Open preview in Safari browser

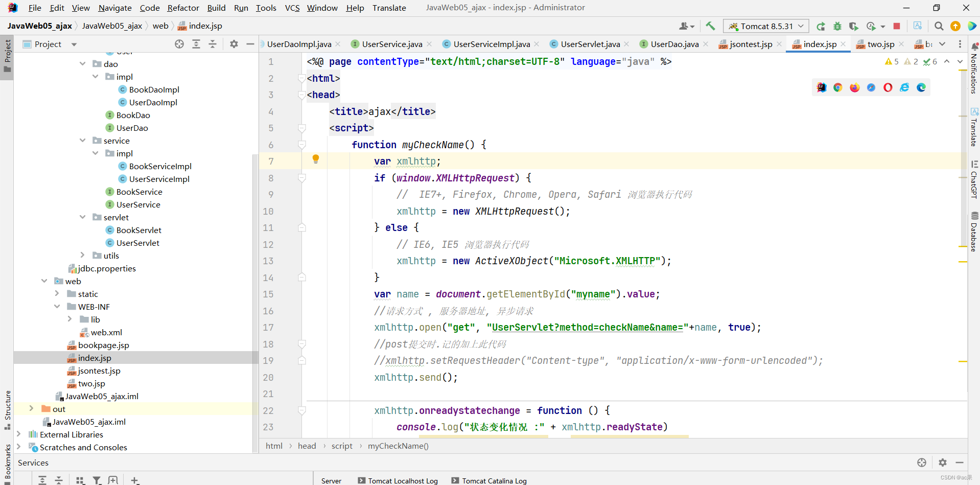click(x=871, y=87)
